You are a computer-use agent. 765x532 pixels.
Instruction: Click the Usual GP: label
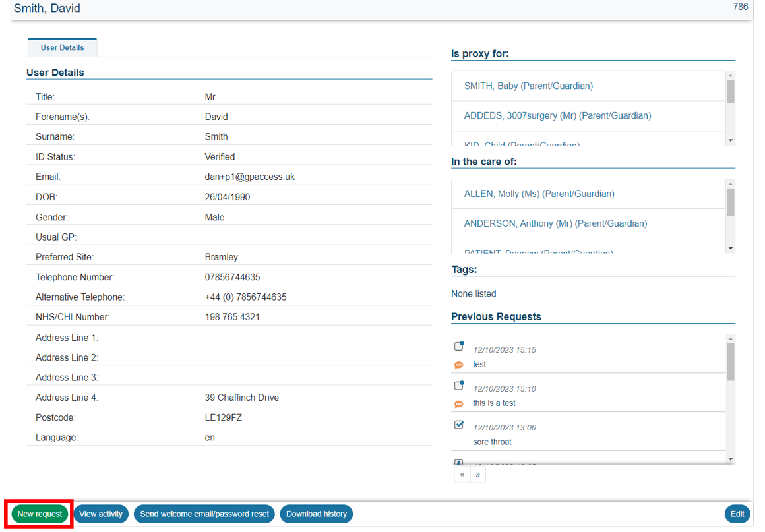tap(56, 237)
